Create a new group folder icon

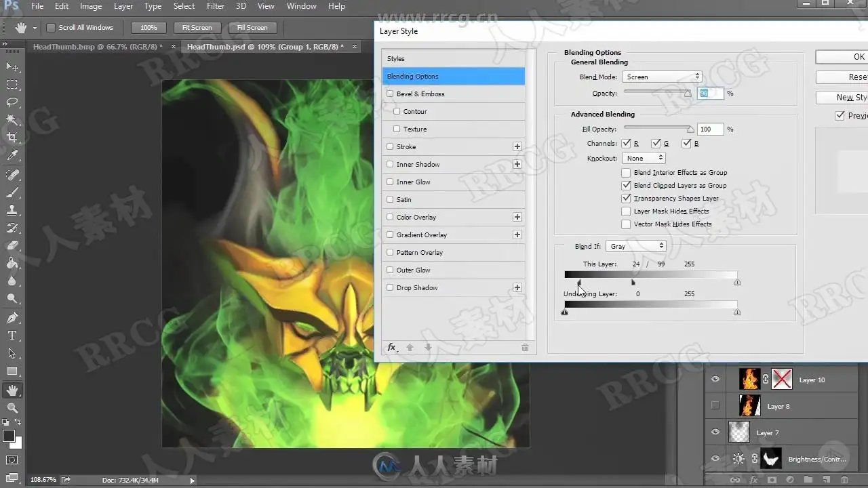[x=808, y=480]
